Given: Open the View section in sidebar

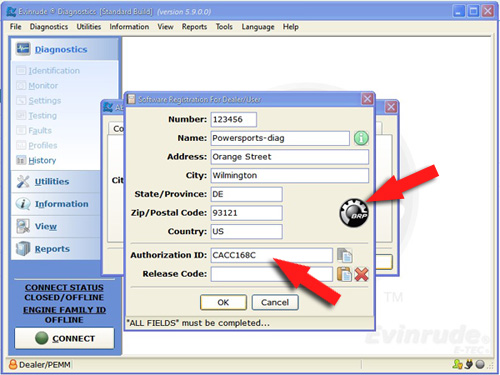Looking at the screenshot, I should click(46, 226).
